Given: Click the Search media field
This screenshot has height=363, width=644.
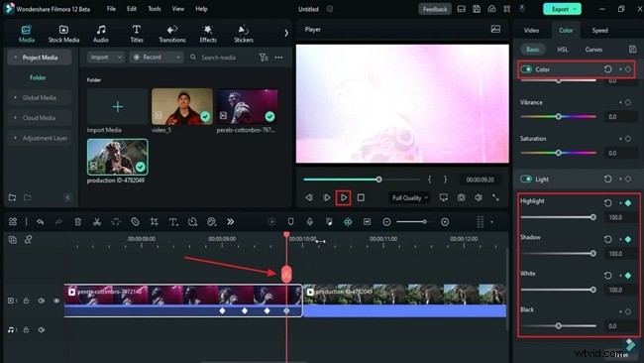Looking at the screenshot, I should click(219, 58).
